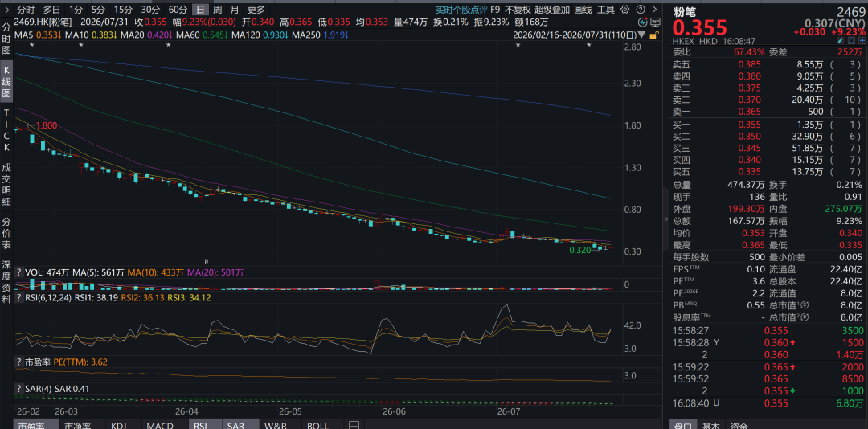Expand the date range dropdown triangle
Viewport: 868px width, 429px height.
point(641,35)
